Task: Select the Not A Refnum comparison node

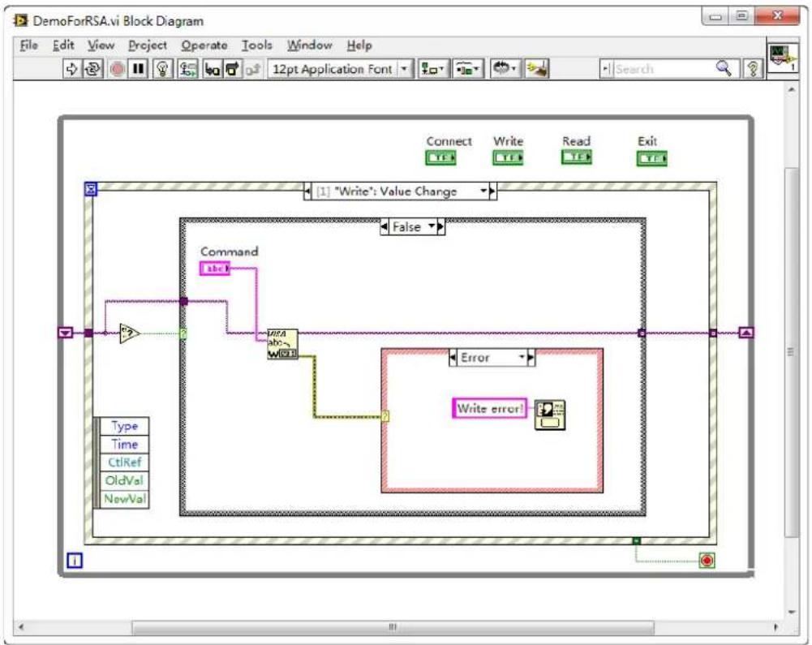Action: [x=130, y=333]
